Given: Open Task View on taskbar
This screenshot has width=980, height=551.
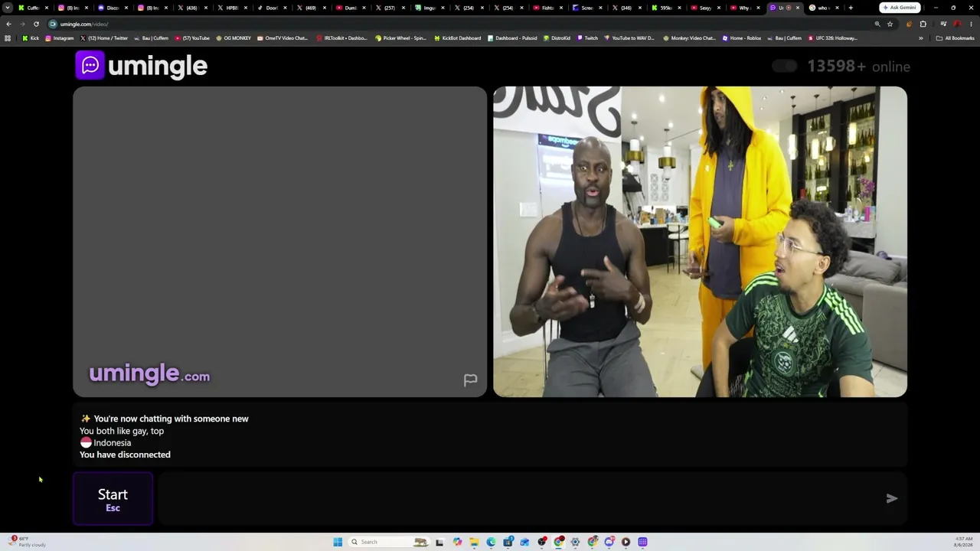Looking at the screenshot, I should click(x=439, y=542).
